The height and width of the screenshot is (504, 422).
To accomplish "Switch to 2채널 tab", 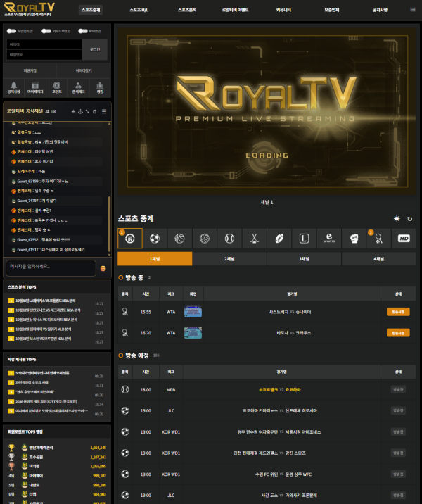I will [229, 259].
